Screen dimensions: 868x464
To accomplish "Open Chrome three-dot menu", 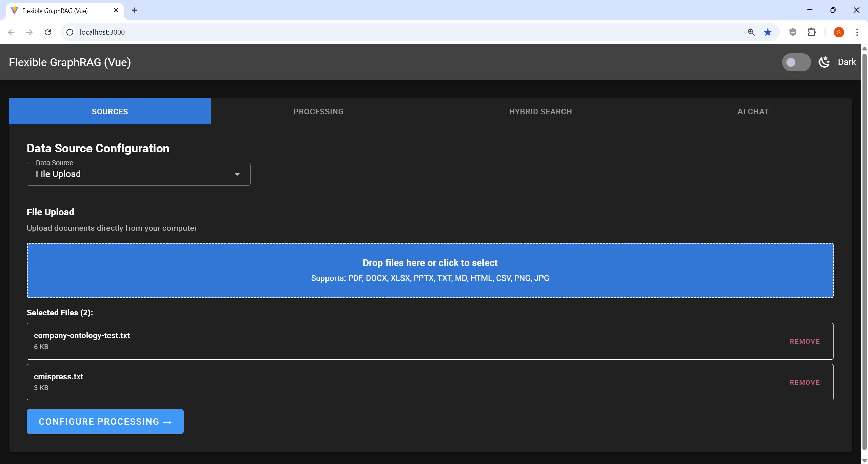I will (x=857, y=32).
